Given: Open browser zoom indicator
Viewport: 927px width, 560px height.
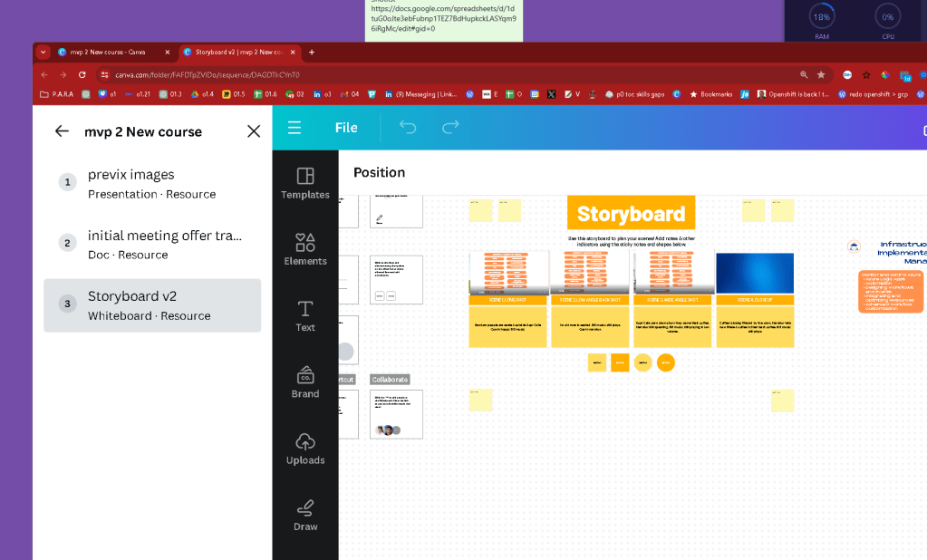Looking at the screenshot, I should click(x=804, y=75).
